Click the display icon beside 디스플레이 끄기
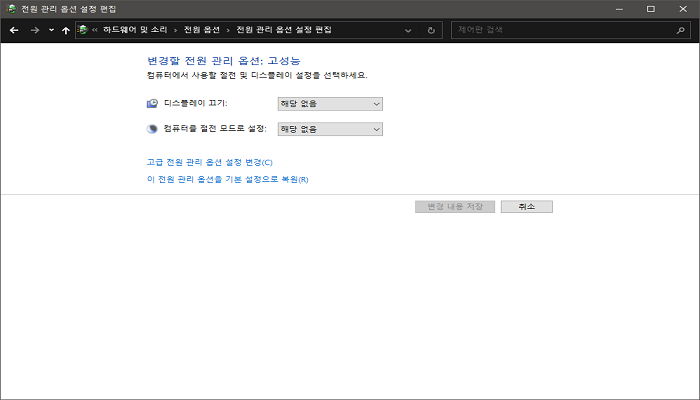 point(152,103)
